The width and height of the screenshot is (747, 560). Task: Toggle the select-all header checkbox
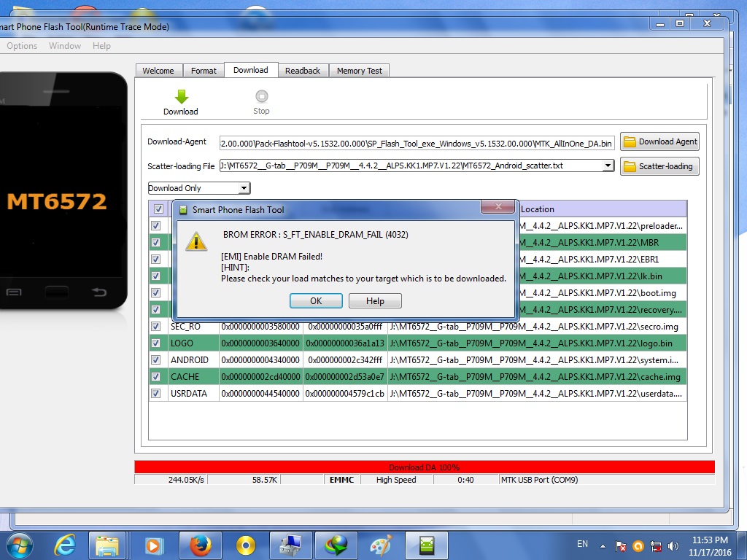click(x=158, y=209)
